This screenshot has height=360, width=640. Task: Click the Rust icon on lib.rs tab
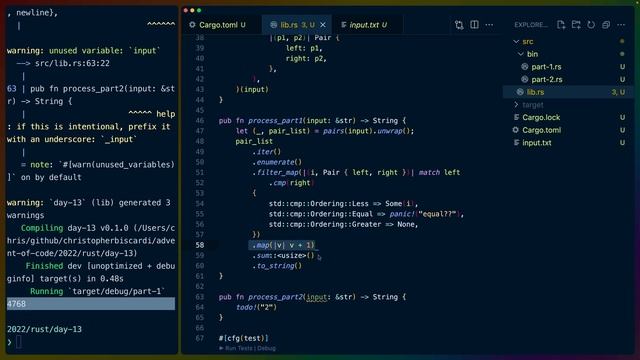coord(273,25)
